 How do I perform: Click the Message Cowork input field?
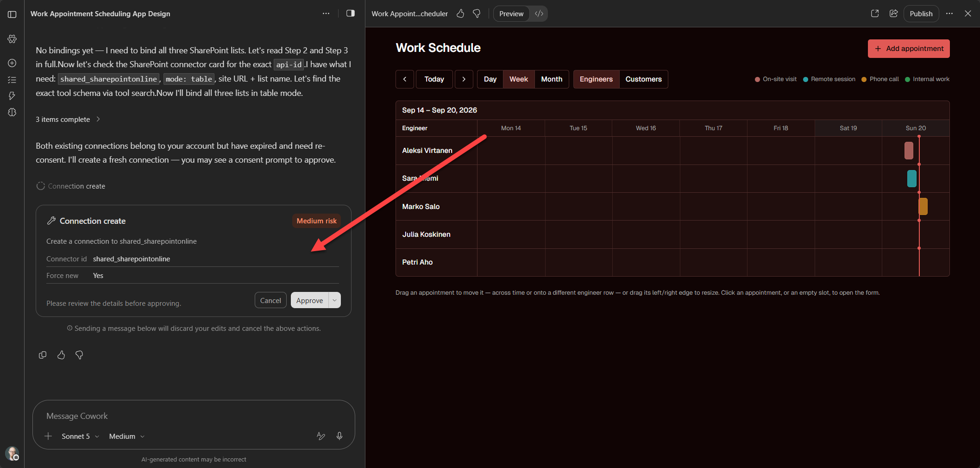coord(194,416)
